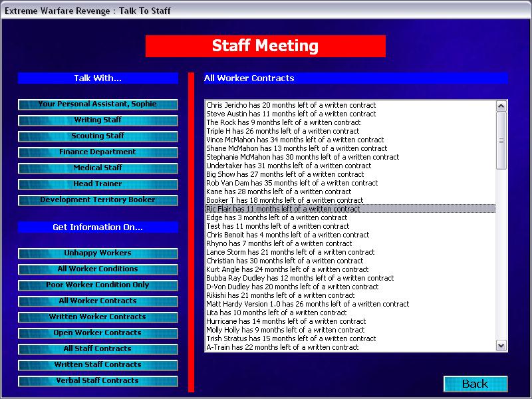Select the highlighted Ric Flair contract row

click(x=350, y=209)
